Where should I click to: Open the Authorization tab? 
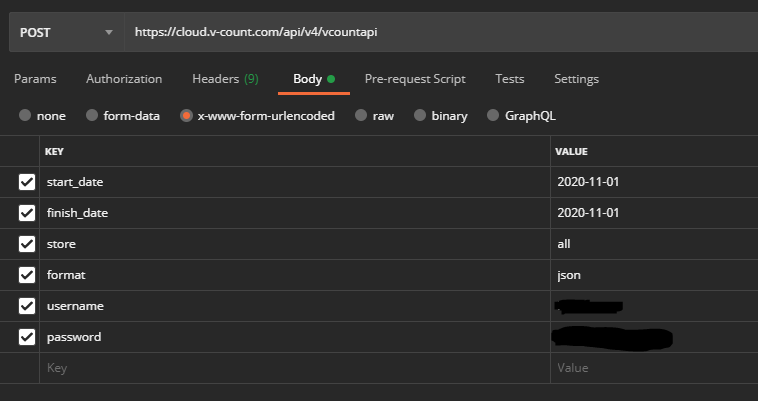coord(124,79)
